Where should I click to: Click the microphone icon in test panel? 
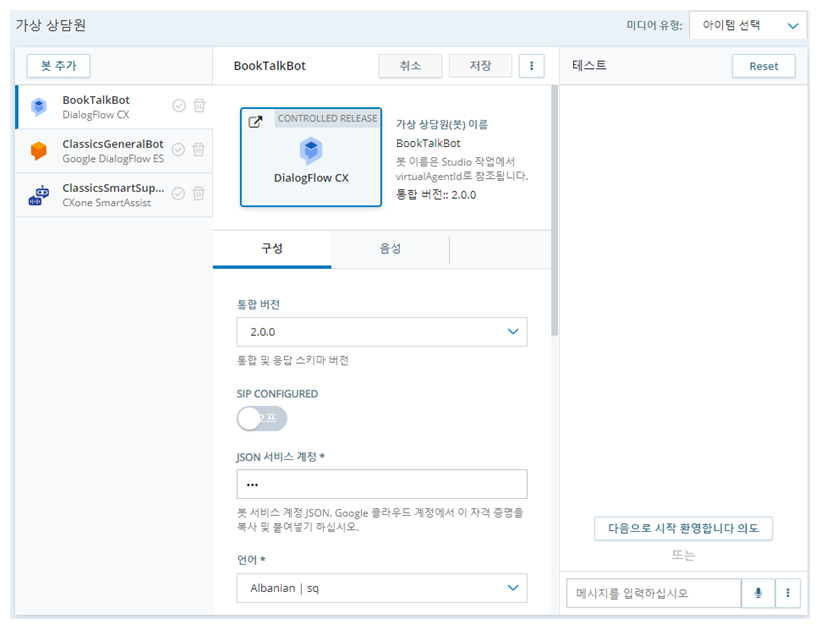click(758, 593)
